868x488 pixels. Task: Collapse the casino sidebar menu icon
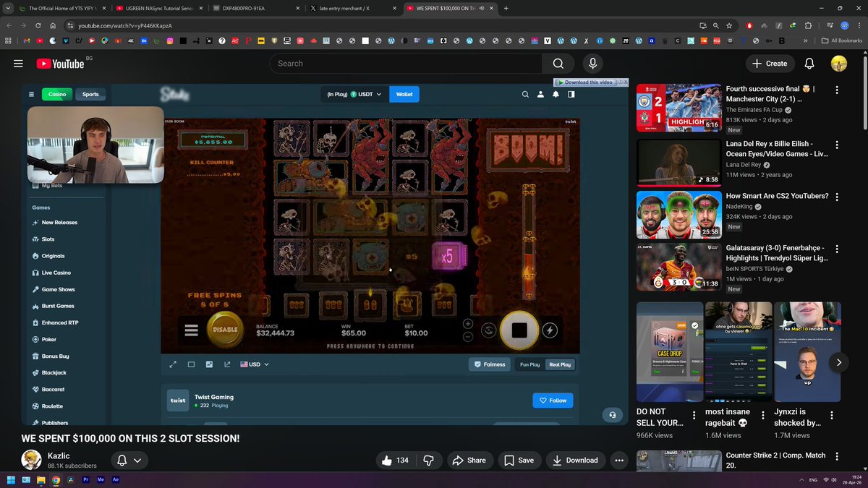[31, 94]
